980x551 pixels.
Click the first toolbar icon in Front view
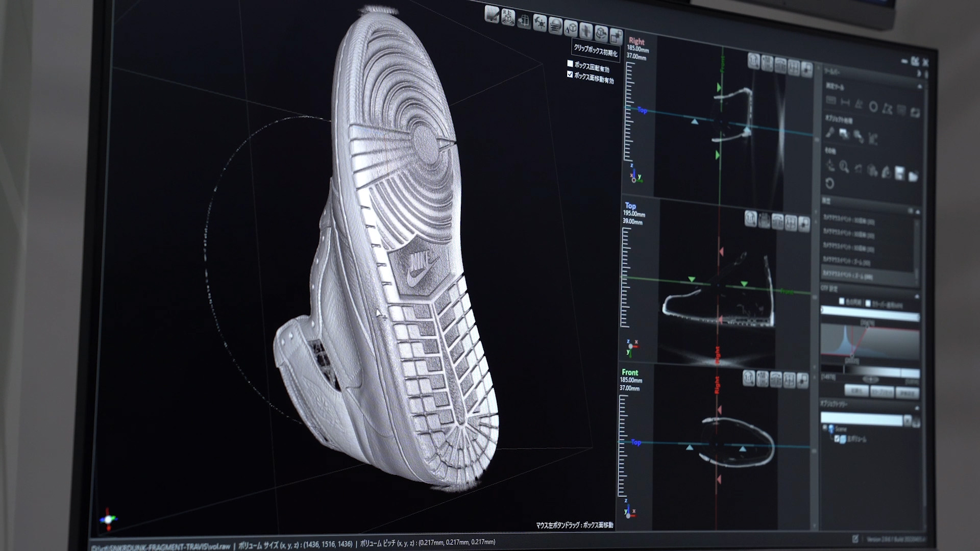(749, 378)
